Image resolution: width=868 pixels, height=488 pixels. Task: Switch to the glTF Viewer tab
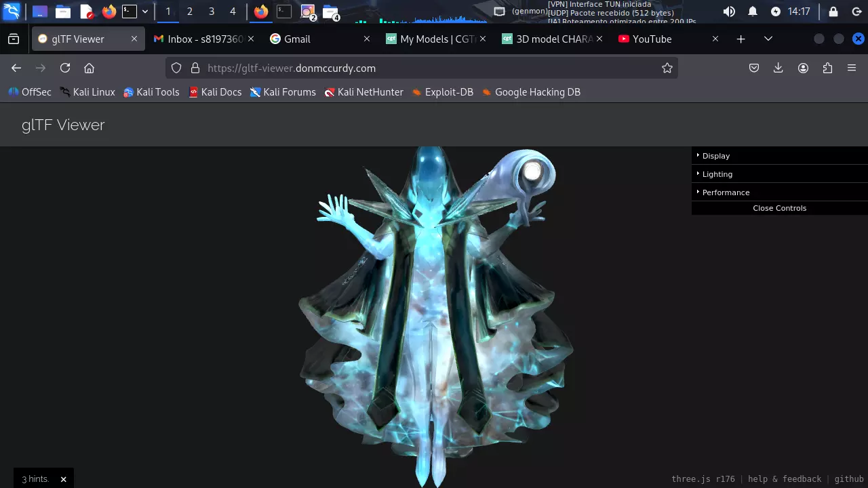tap(87, 39)
